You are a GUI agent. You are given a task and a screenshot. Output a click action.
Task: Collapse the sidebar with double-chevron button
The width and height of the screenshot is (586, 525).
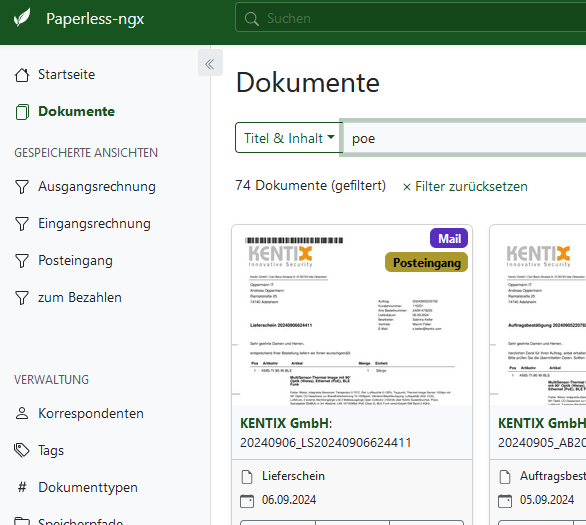pyautogui.click(x=210, y=63)
